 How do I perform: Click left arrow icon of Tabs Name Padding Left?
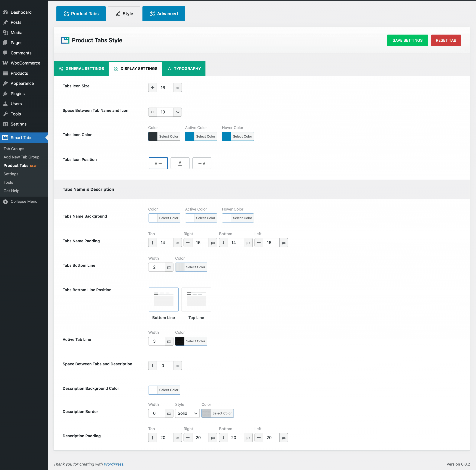tap(259, 243)
